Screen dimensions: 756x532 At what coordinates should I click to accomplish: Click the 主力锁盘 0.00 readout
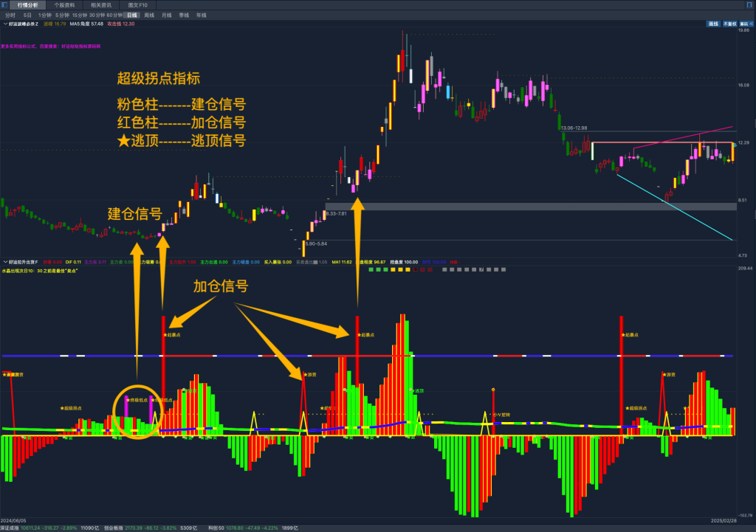(246, 262)
